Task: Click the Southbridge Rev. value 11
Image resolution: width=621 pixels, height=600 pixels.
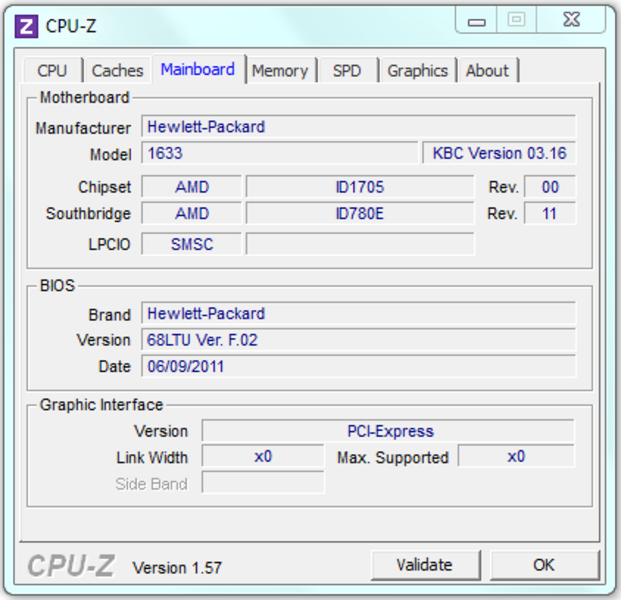Action: tap(550, 213)
